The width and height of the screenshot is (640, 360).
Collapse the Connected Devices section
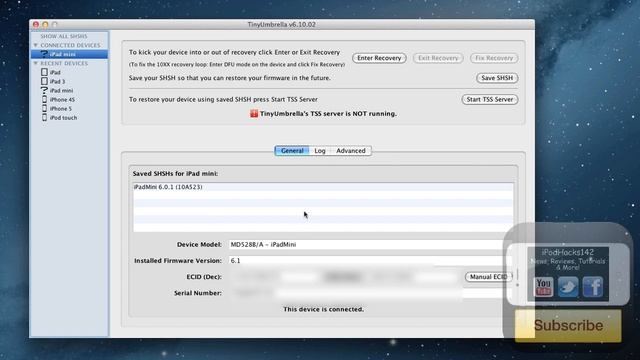tap(36, 45)
